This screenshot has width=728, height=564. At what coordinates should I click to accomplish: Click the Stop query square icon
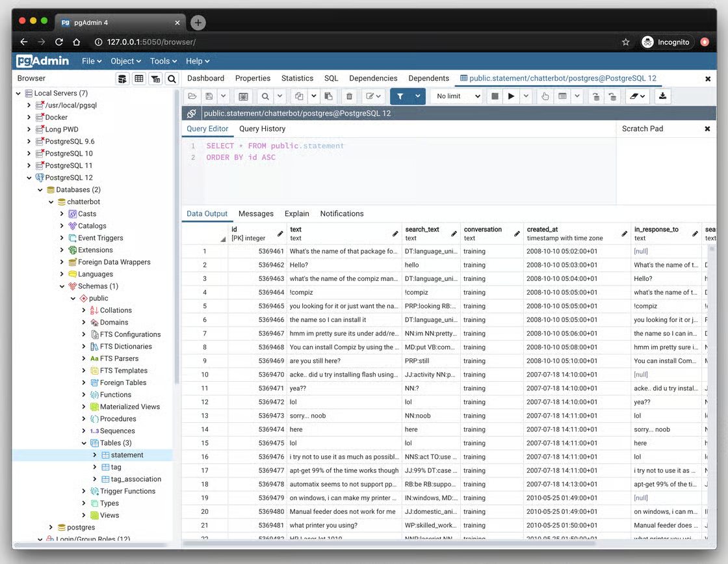[x=495, y=96]
